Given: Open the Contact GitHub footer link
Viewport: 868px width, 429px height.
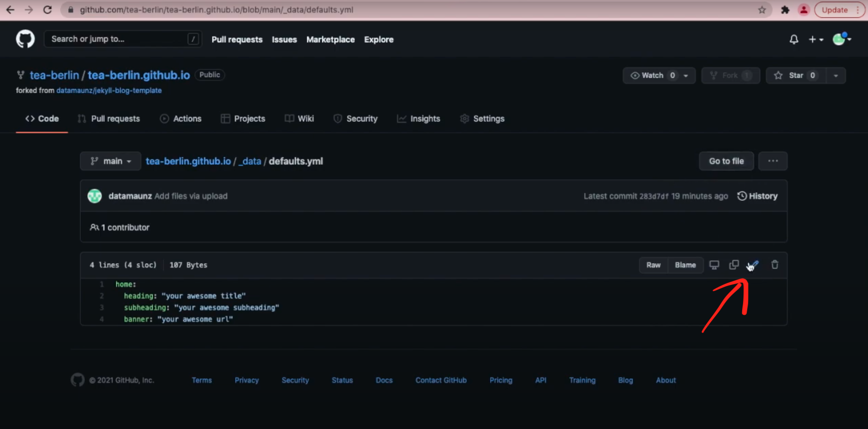Looking at the screenshot, I should (x=441, y=380).
